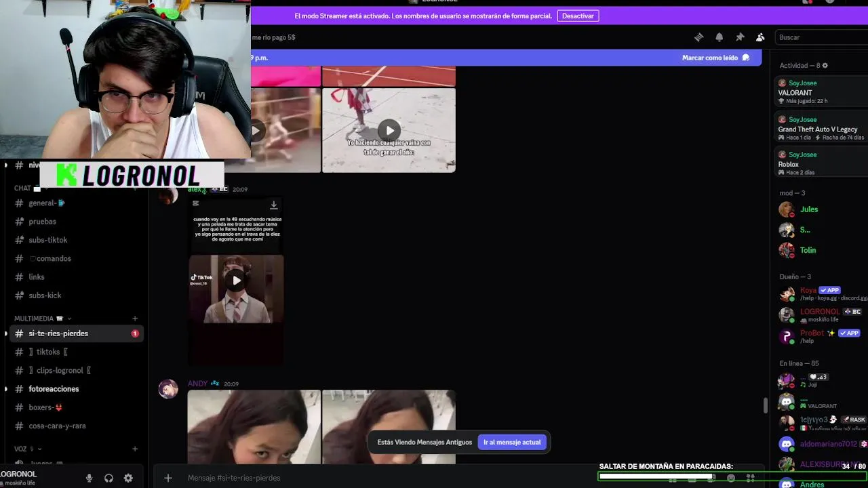868x488 pixels.
Task: Select the si-te-ries-pierdes channel
Action: click(x=75, y=333)
